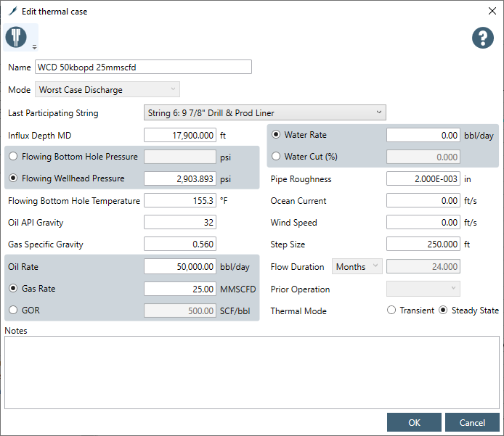Open the Flow Duration Months dropdown
504x436 pixels.
point(357,266)
